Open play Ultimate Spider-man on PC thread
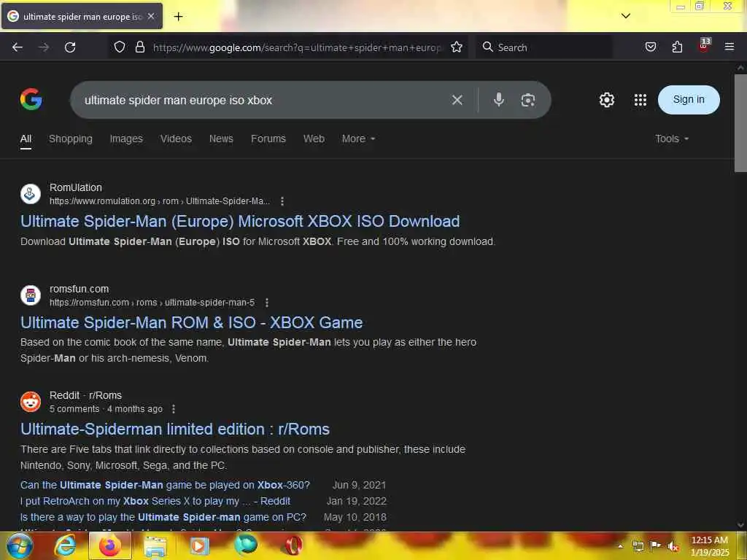The height and width of the screenshot is (560, 747). point(163,517)
